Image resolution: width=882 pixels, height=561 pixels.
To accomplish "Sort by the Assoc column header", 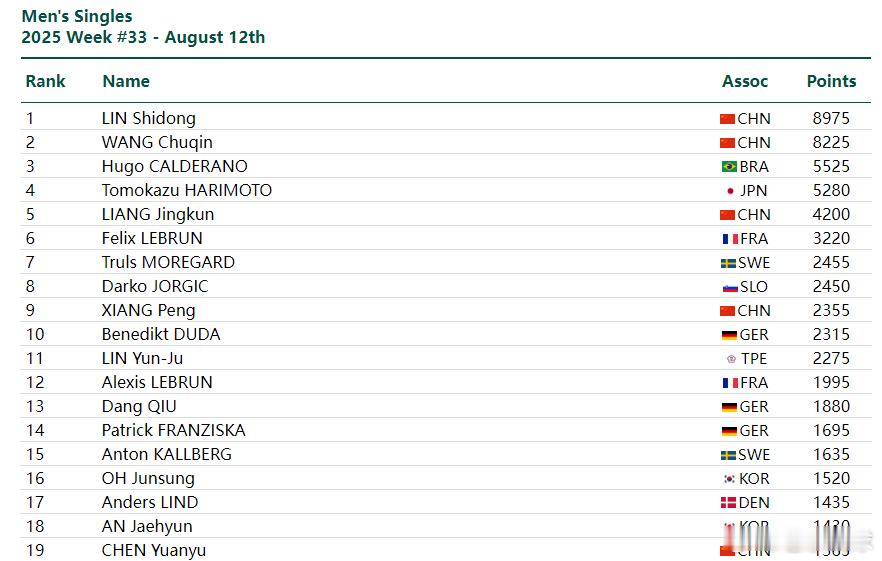I will pyautogui.click(x=745, y=81).
